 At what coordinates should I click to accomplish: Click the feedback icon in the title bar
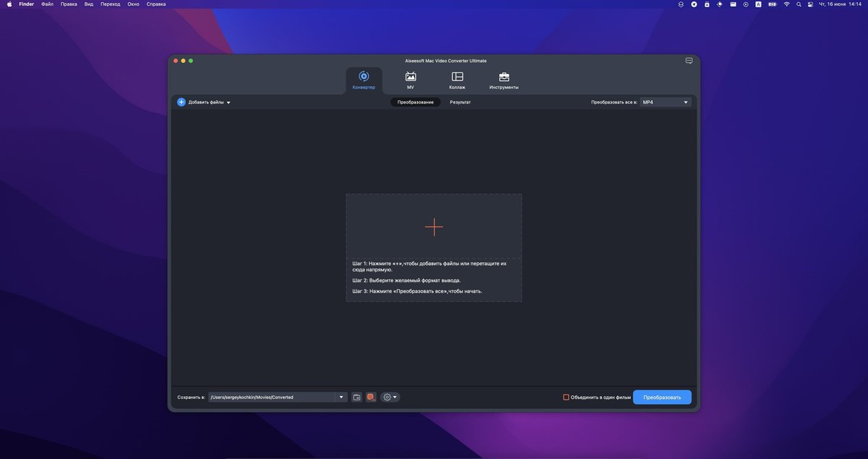[x=688, y=60]
